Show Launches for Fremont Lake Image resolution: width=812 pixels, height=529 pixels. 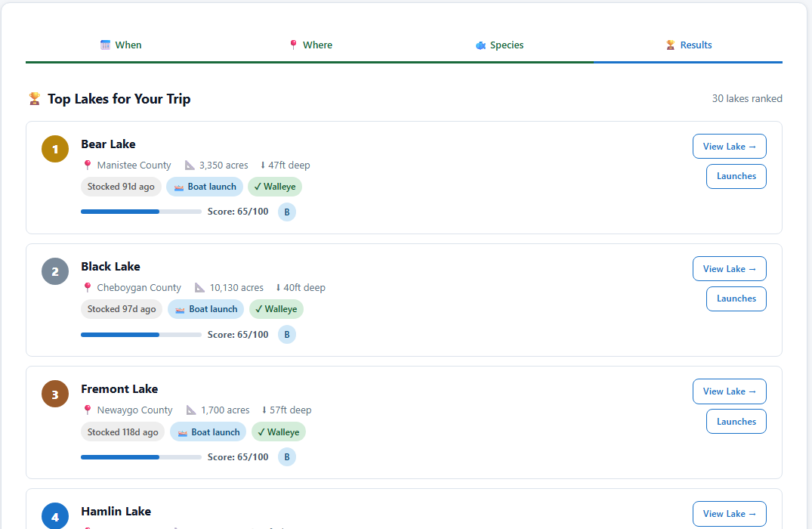[736, 422]
